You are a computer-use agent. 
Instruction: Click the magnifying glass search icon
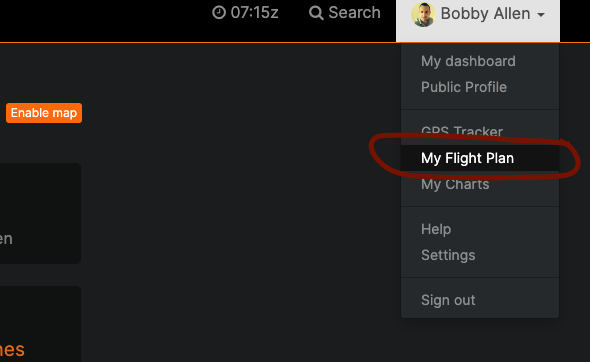pyautogui.click(x=316, y=13)
